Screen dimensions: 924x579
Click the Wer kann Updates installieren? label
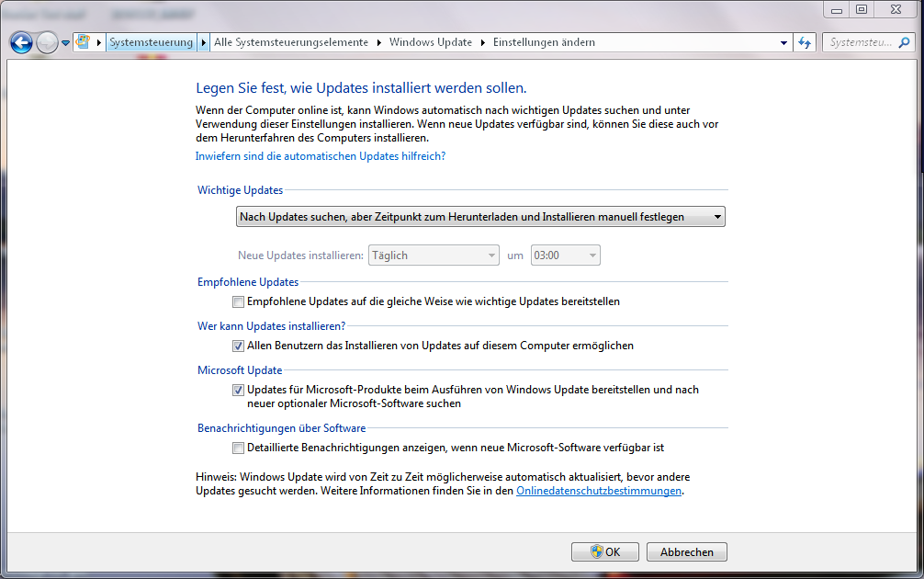[x=271, y=326]
